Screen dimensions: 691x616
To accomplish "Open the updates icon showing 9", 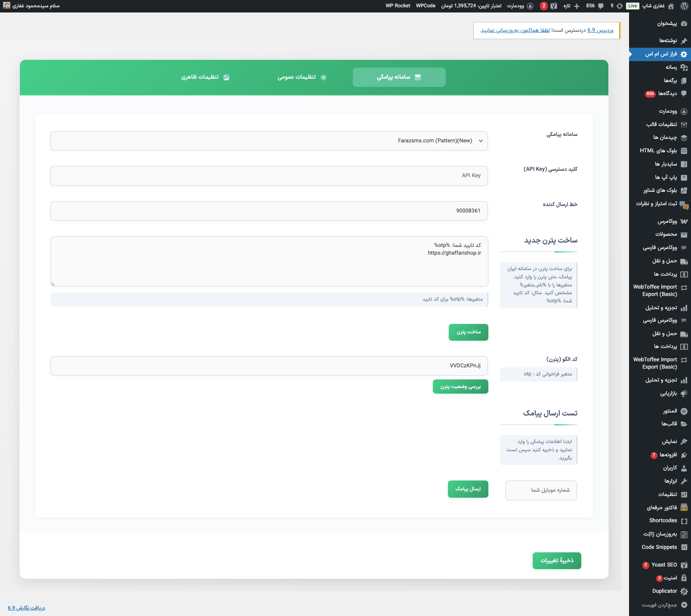I will 619,6.
